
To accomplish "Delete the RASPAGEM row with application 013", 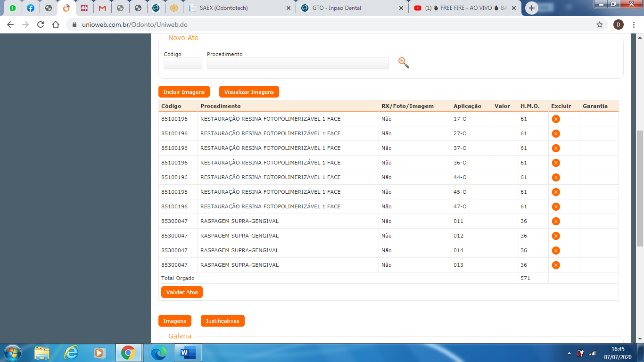I will pos(556,265).
